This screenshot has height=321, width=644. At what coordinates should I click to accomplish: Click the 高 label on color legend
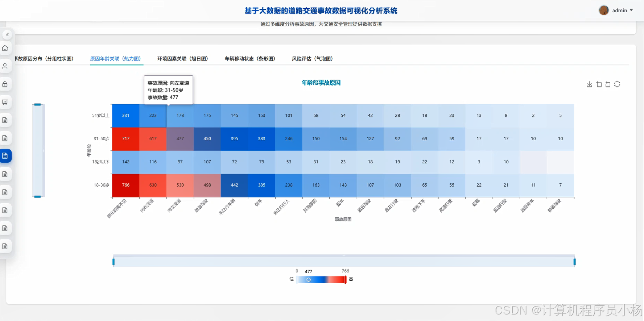351,279
